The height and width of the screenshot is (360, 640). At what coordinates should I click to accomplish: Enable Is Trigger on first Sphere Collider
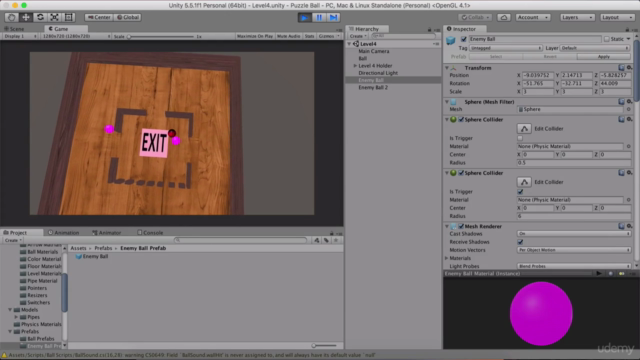pyautogui.click(x=520, y=138)
